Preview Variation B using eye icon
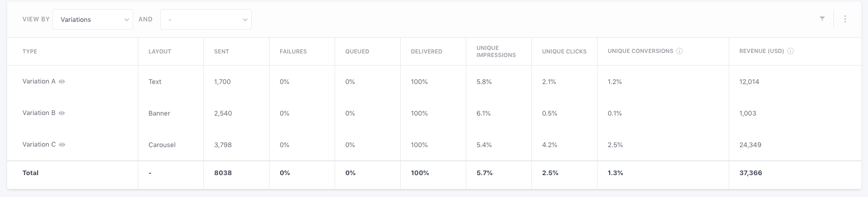Image resolution: width=868 pixels, height=197 pixels. pos(62,113)
